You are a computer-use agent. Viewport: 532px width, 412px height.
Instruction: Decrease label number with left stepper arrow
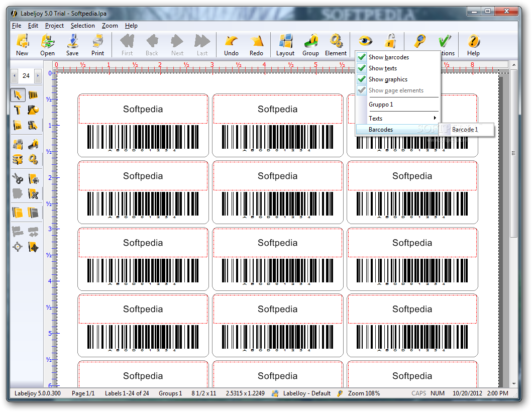[14, 76]
